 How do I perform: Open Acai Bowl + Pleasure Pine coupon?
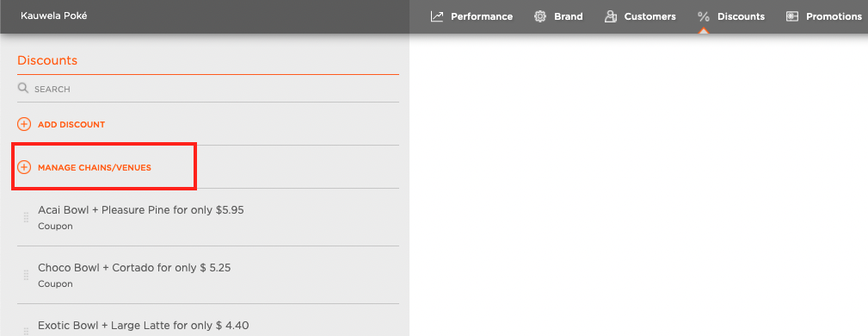point(208,217)
